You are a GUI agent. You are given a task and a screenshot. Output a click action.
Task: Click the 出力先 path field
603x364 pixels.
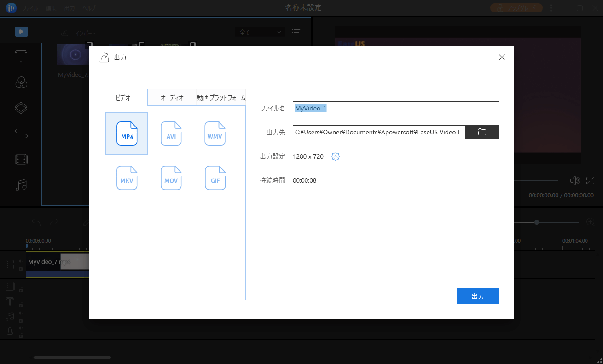click(x=379, y=132)
